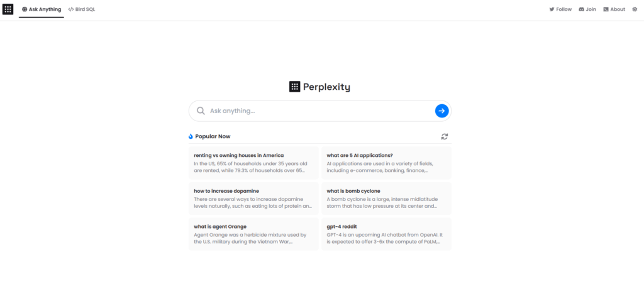Refresh the Popular Now suggestions
The height and width of the screenshot is (282, 644).
pyautogui.click(x=445, y=136)
